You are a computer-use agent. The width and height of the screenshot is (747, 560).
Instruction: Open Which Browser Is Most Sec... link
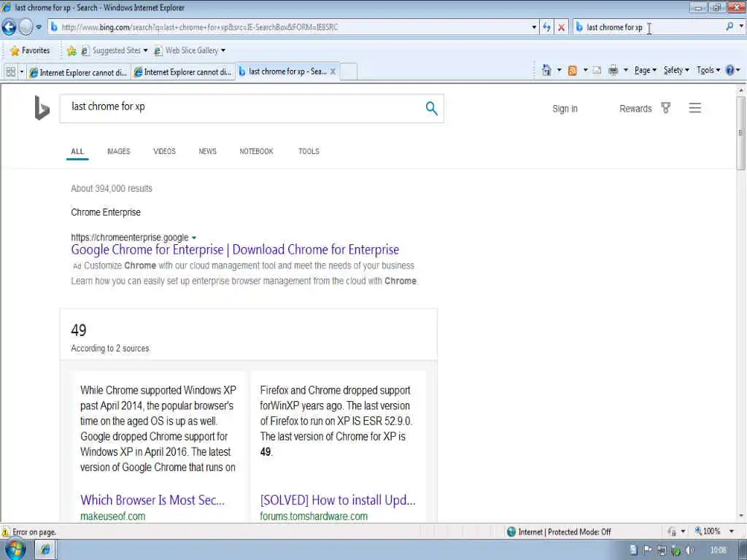[152, 499]
